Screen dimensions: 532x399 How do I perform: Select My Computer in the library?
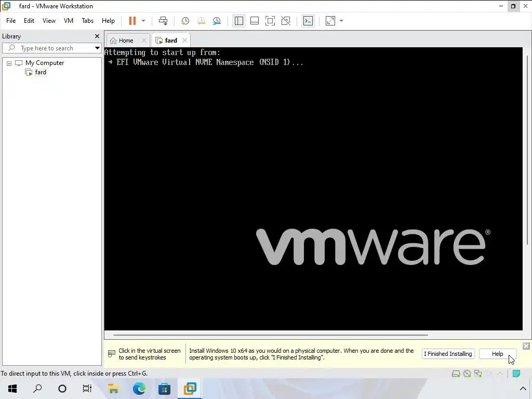pyautogui.click(x=45, y=63)
